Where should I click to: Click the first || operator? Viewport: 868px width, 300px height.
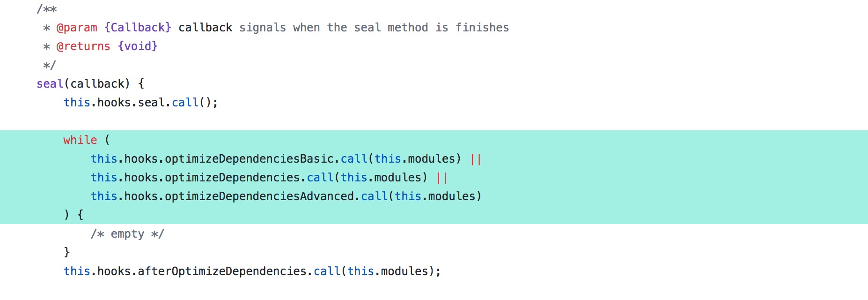(475, 159)
